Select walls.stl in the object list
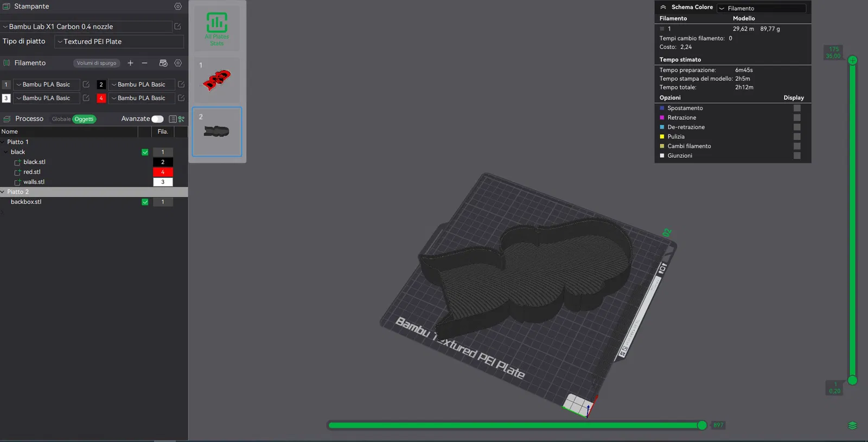The image size is (868, 442). coord(34,182)
